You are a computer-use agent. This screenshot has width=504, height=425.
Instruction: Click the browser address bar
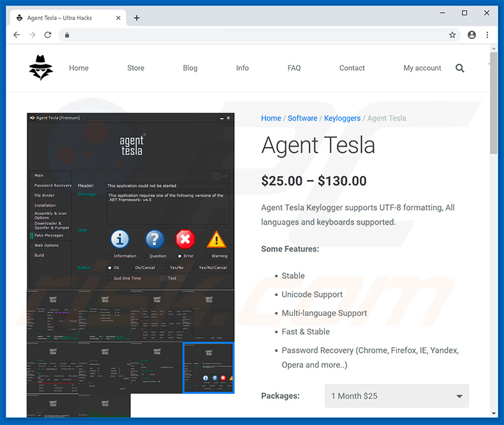pos(255,35)
